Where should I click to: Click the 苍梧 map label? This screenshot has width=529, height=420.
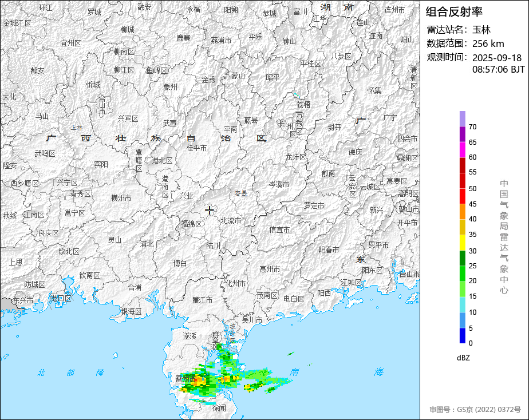point(303,105)
